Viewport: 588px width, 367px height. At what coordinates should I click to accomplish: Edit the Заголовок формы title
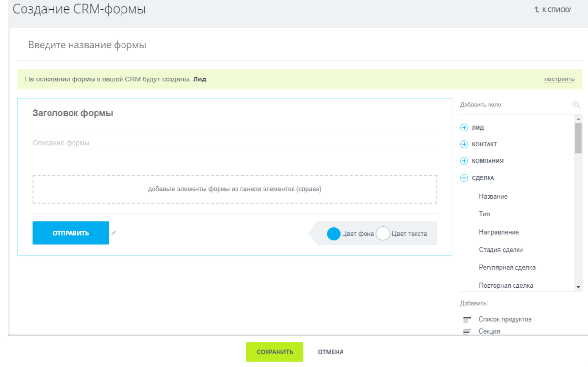73,113
